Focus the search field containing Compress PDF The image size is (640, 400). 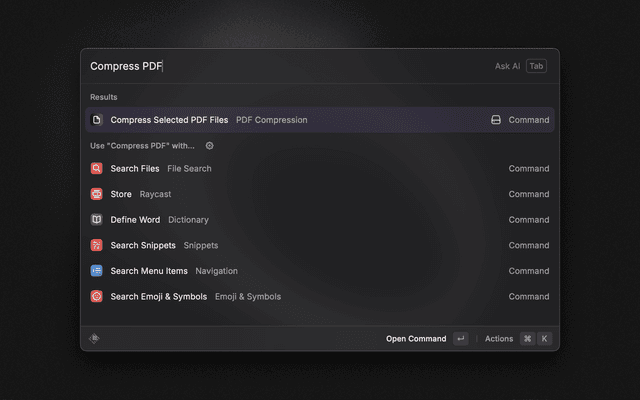click(280, 66)
